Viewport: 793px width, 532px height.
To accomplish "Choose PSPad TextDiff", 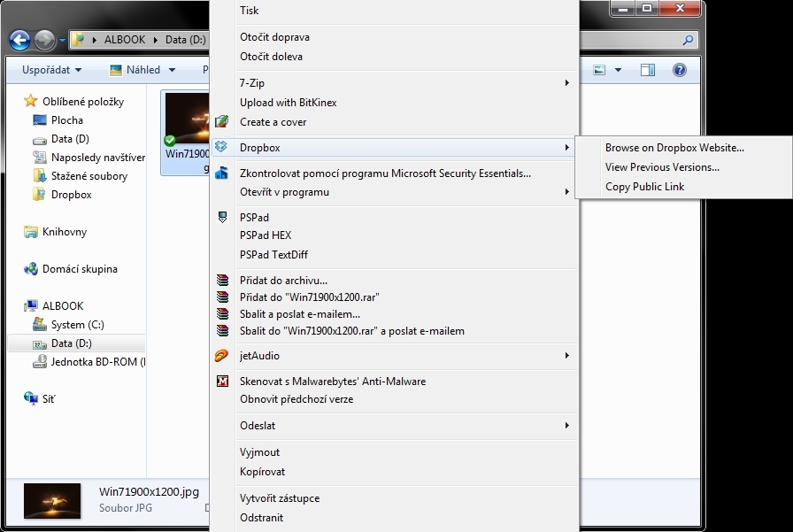I will coord(394,255).
